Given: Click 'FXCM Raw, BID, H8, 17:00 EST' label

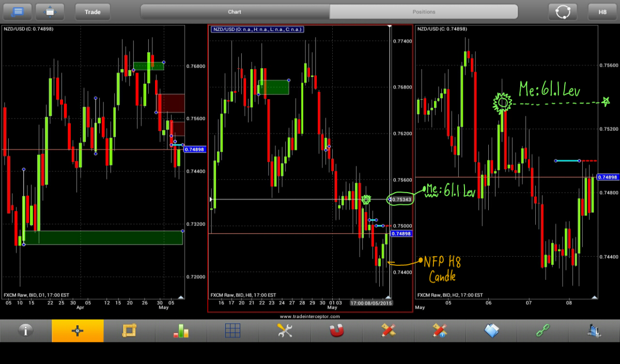Looking at the screenshot, I should (244, 295).
